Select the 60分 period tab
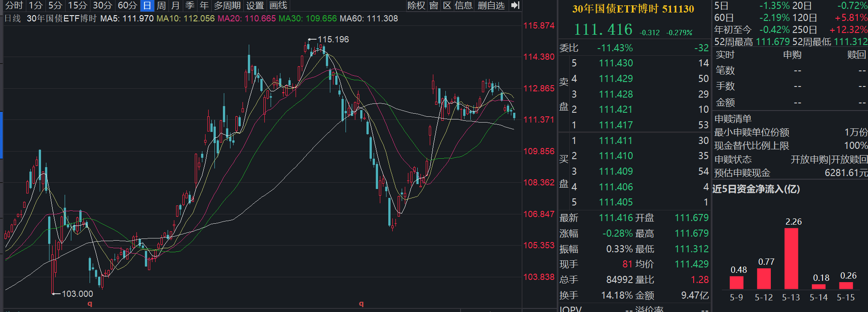868x312 pixels. coord(127,5)
